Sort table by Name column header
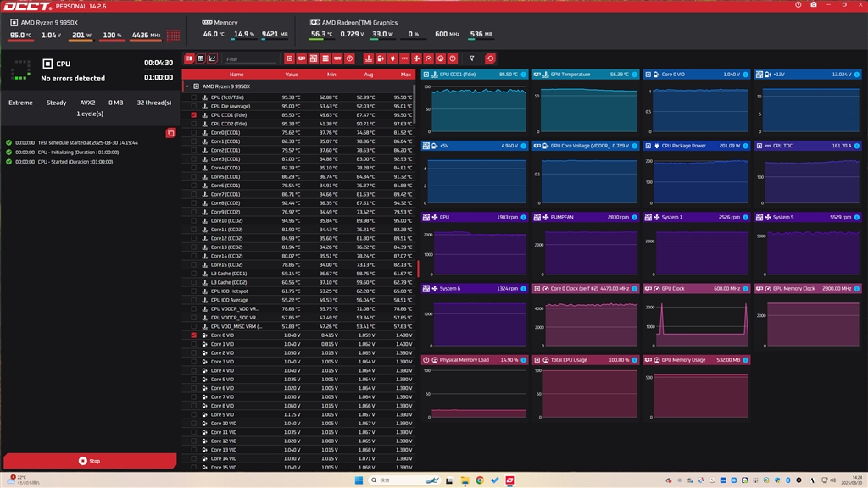The width and height of the screenshot is (868, 488). 236,75
